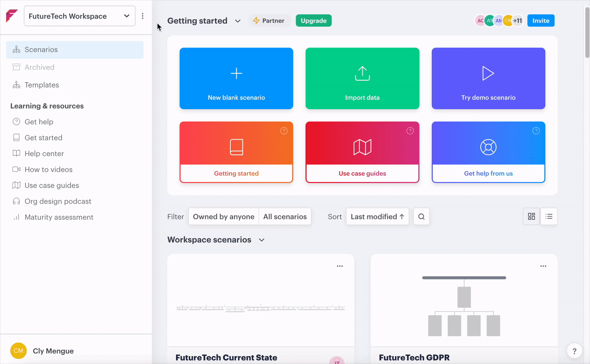Viewport: 590px width, 364px height.
Task: Expand the Getting started chevron
Action: click(x=238, y=21)
